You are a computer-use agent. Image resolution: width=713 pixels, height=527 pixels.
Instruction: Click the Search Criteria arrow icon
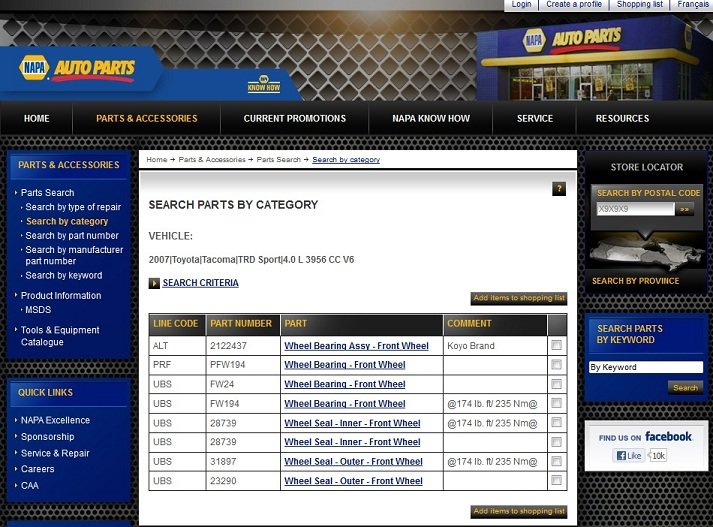154,283
